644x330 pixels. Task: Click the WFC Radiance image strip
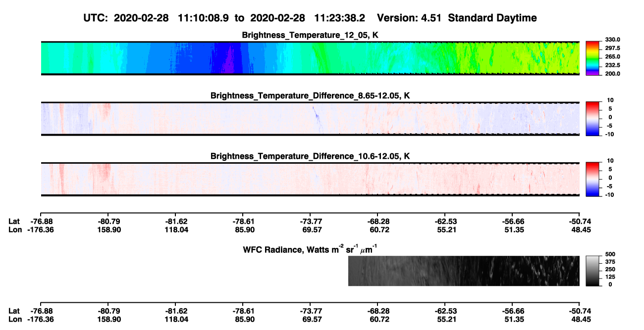pos(464,271)
